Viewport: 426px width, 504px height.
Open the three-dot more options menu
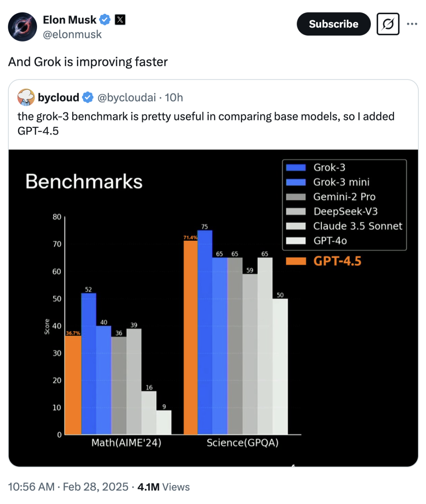(x=412, y=24)
